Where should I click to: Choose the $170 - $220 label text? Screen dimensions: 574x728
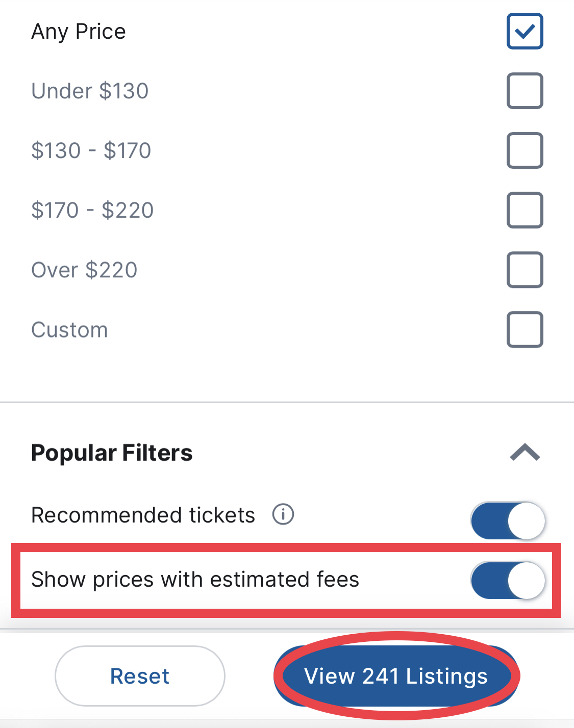[x=92, y=210]
